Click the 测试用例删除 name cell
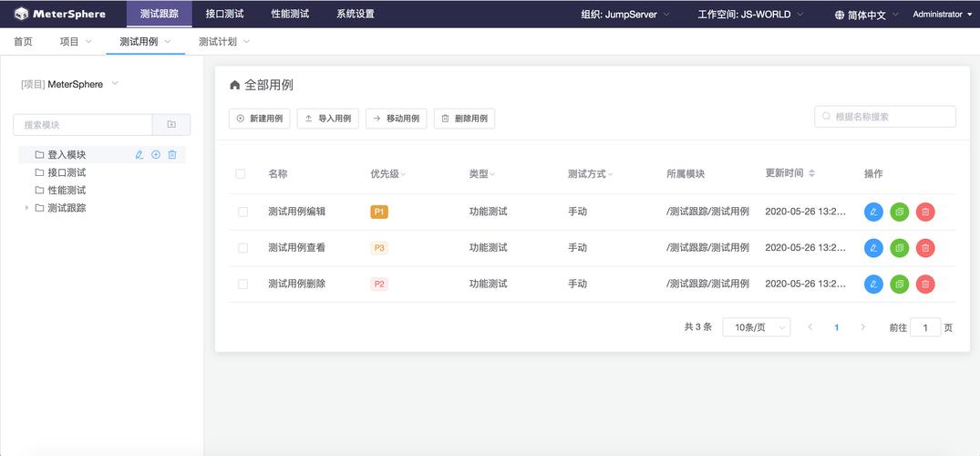 click(x=296, y=285)
